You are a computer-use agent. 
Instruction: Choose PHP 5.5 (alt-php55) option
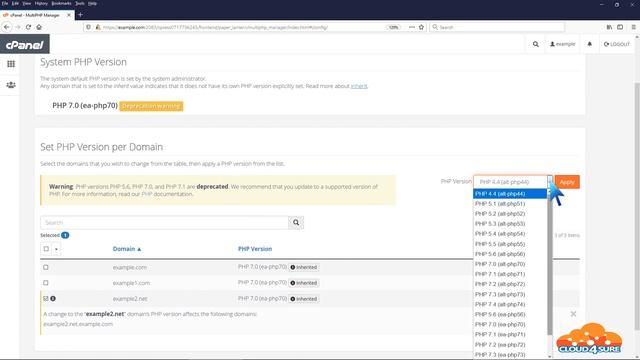click(510, 244)
